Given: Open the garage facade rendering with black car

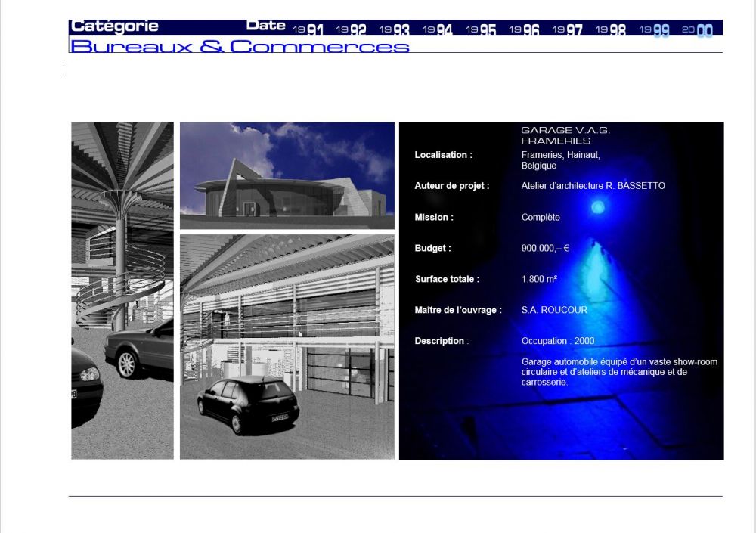Looking at the screenshot, I should coord(287,347).
